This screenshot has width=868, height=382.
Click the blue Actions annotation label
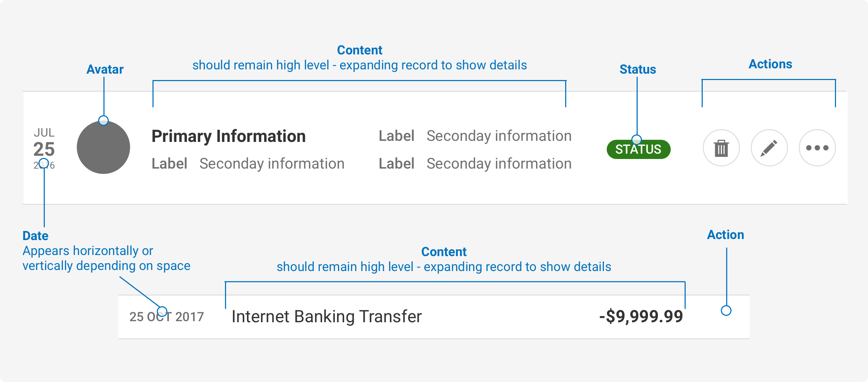click(x=770, y=64)
